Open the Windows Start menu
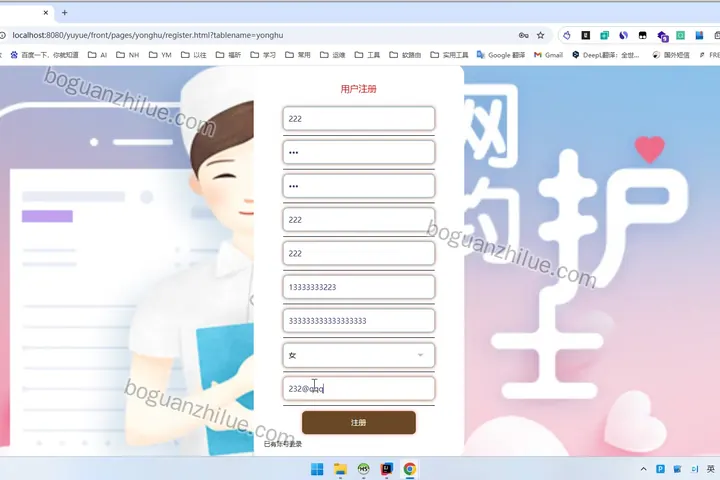This screenshot has width=720, height=480. [317, 469]
